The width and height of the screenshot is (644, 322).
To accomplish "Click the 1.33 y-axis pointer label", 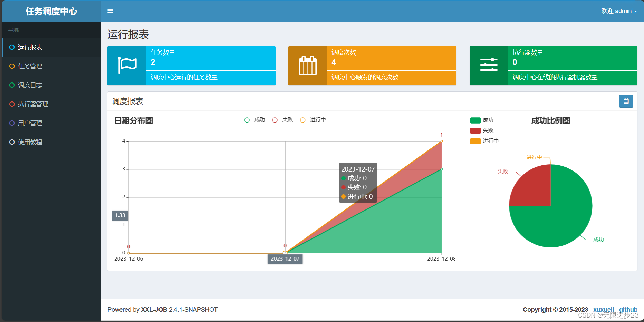I will click(x=120, y=215).
